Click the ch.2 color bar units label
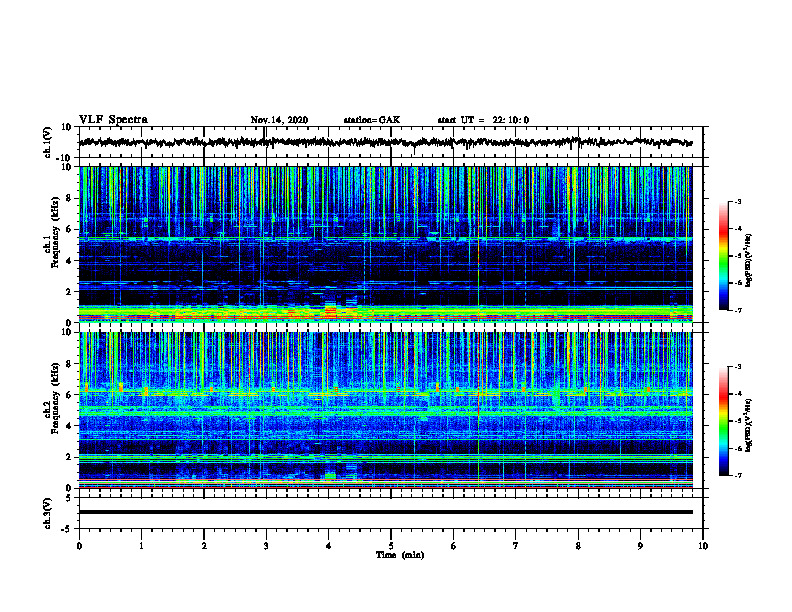 (749, 425)
